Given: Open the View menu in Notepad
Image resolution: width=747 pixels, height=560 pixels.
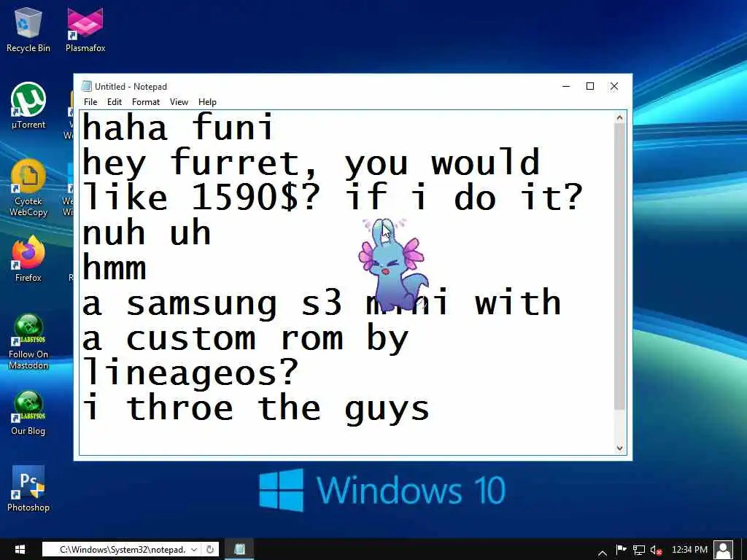Looking at the screenshot, I should click(179, 102).
